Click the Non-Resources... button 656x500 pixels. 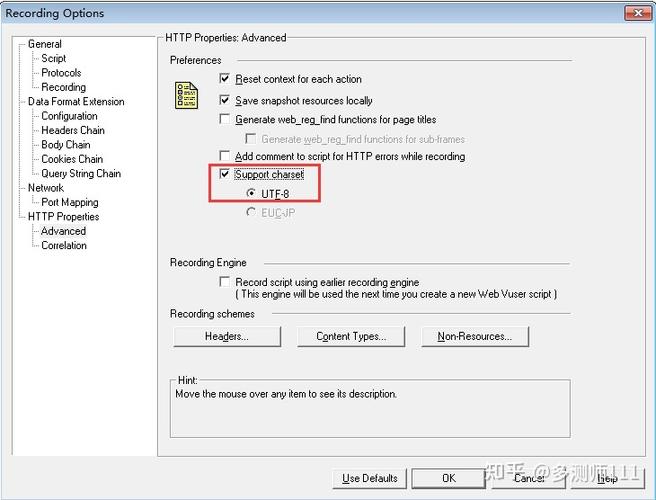[475, 337]
